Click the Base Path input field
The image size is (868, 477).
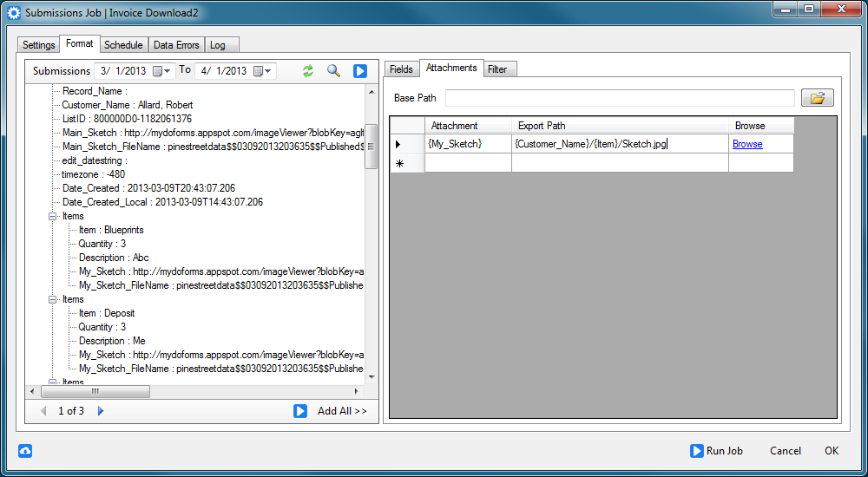pyautogui.click(x=620, y=98)
